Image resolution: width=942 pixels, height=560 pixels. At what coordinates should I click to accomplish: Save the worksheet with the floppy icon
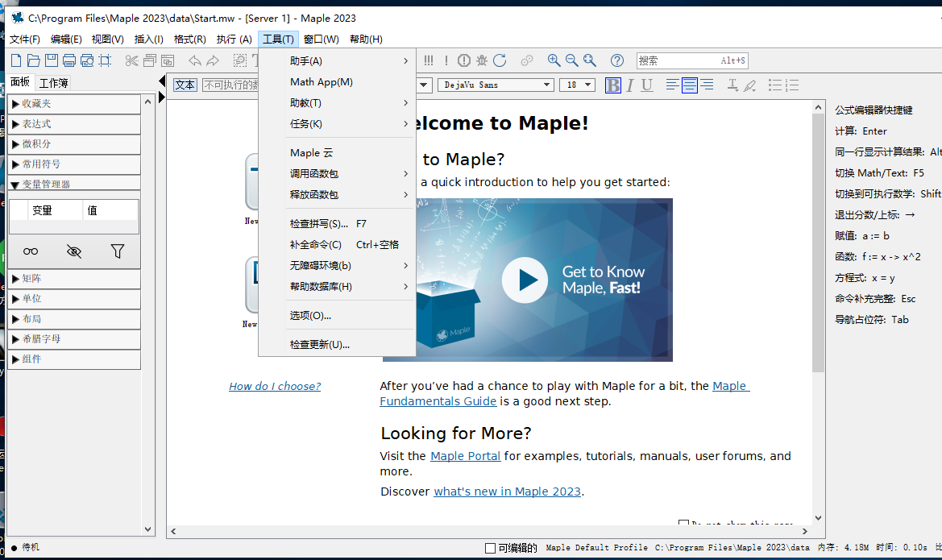pos(52,60)
